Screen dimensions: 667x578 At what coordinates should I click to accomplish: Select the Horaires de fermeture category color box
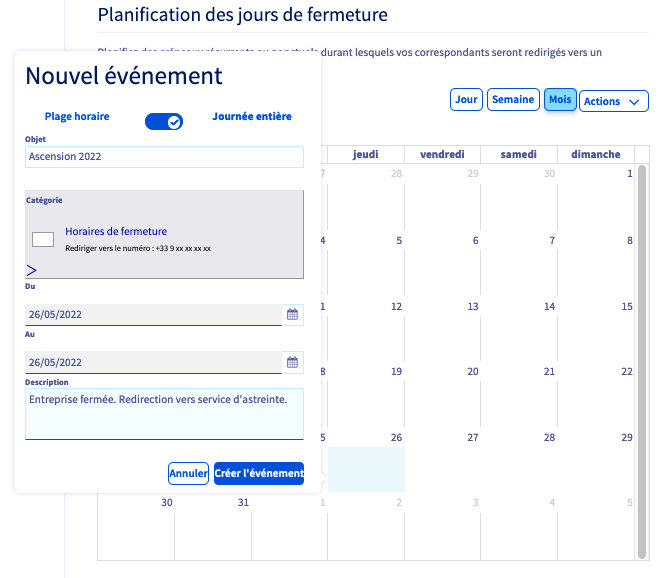click(x=43, y=239)
